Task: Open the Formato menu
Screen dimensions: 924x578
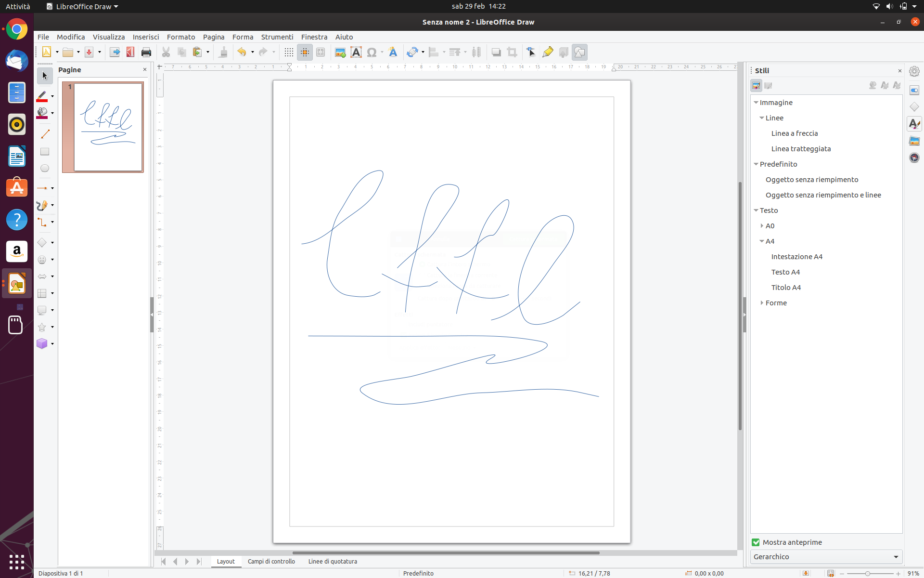Action: (181, 37)
